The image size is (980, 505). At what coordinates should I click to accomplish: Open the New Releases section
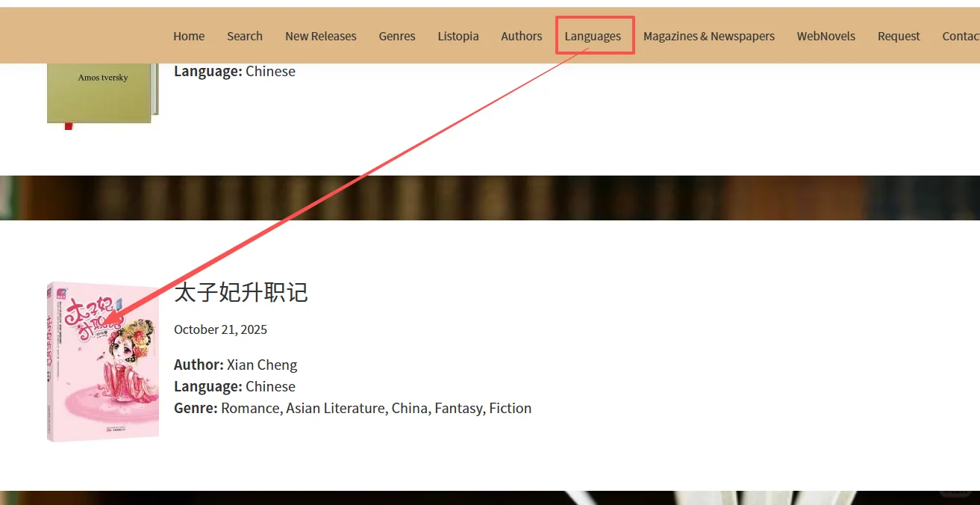(320, 35)
